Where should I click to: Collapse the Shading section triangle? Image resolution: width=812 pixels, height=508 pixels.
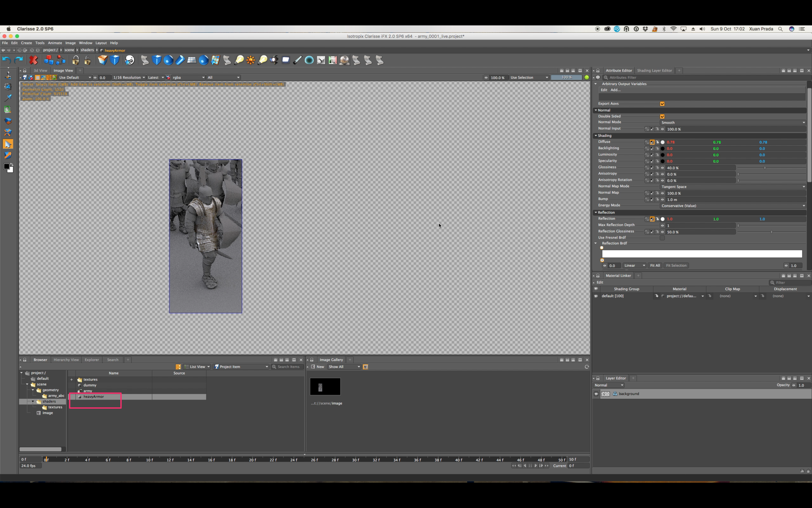[596, 136]
